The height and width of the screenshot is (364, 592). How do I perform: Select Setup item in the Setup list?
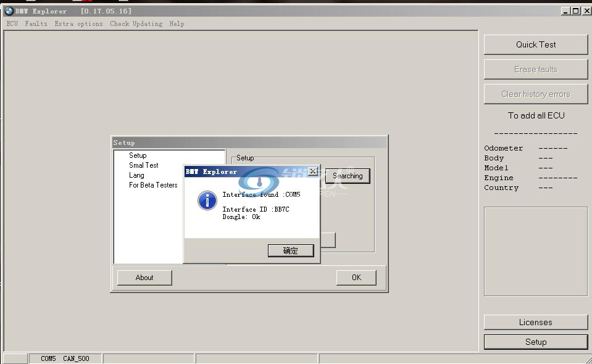tap(138, 155)
